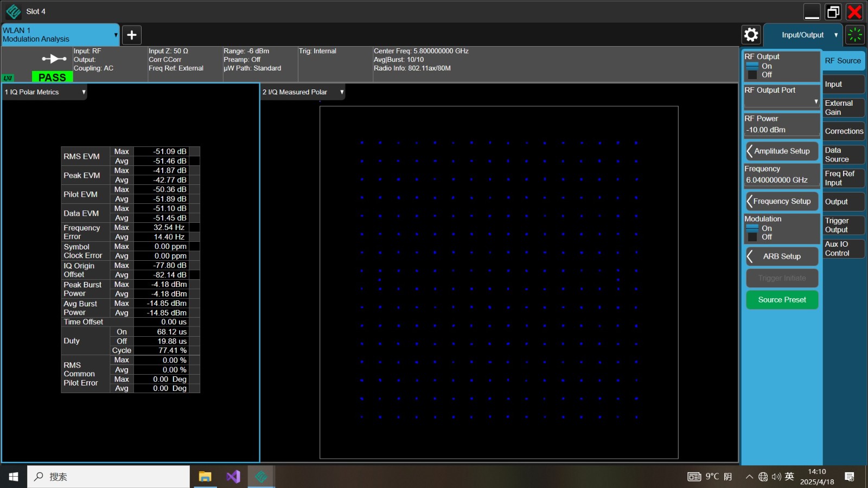Select the External Gain tab
868x488 pixels.
pyautogui.click(x=844, y=107)
